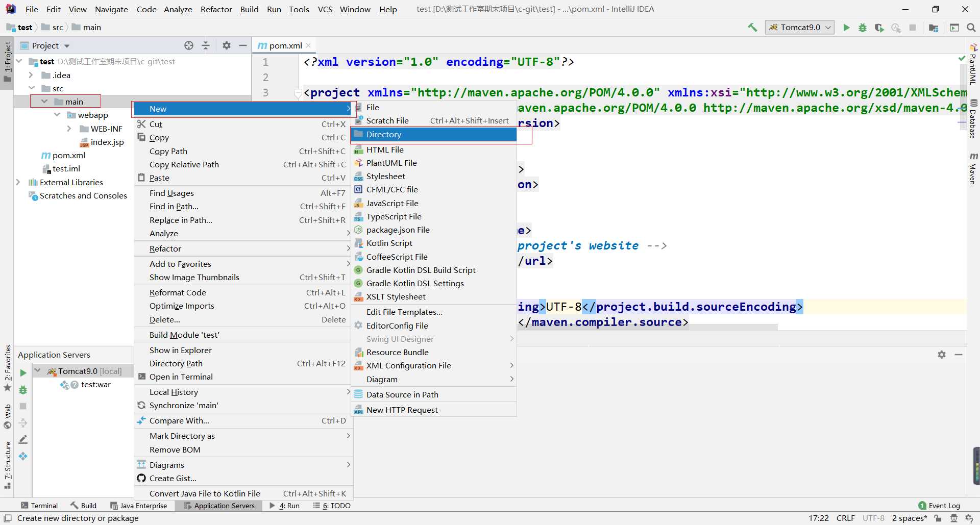Choose XML Configuration File submenu
This screenshot has width=980, height=525.
434,365
